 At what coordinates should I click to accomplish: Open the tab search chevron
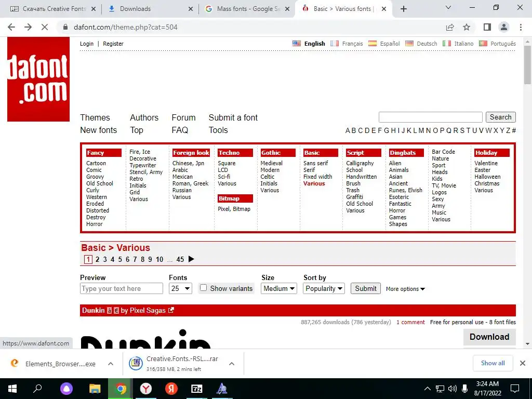point(448,7)
